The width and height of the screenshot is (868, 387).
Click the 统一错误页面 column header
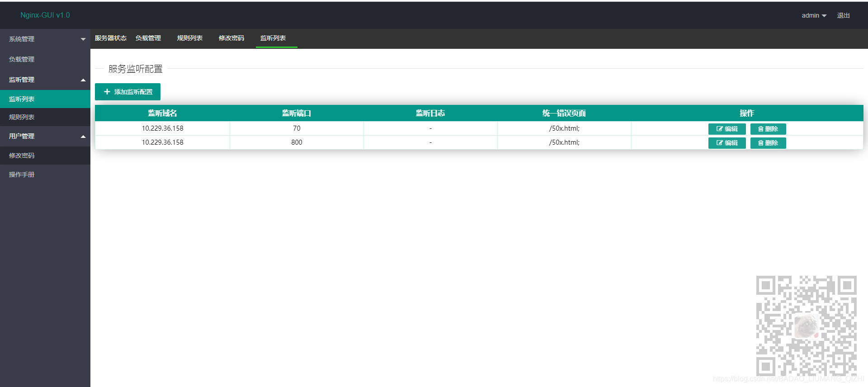tap(564, 113)
